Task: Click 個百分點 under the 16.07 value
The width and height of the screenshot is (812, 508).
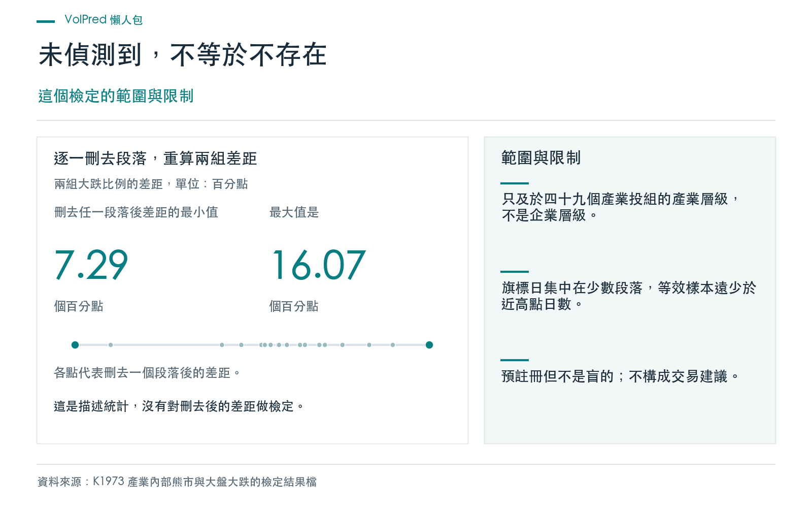Action: click(294, 306)
